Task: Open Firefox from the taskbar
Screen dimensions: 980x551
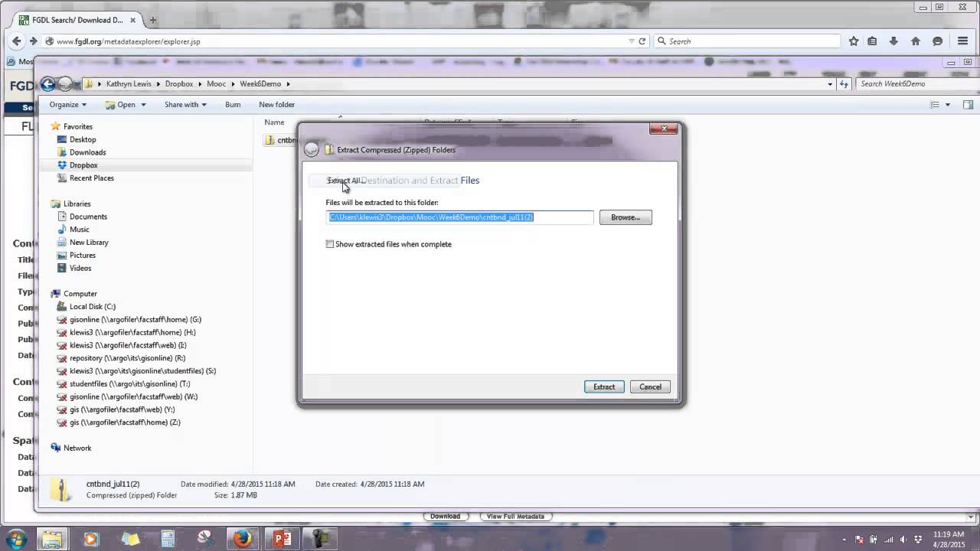Action: pos(243,539)
